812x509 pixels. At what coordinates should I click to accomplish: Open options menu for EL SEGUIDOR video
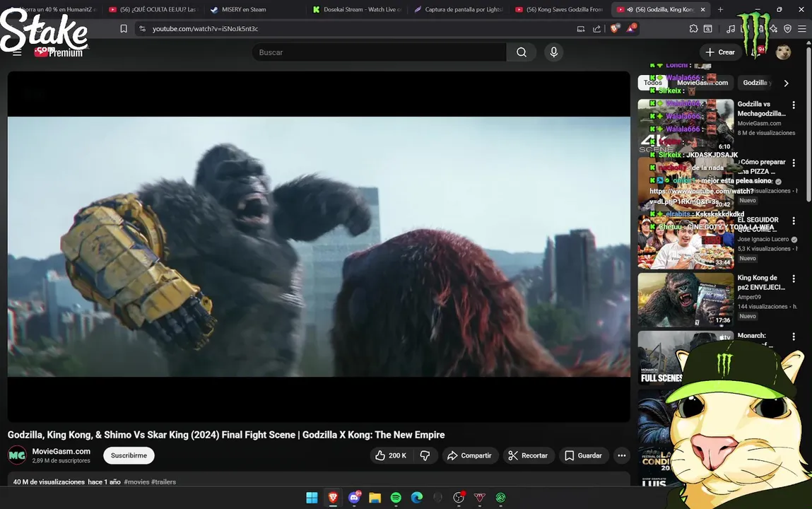[x=794, y=221]
